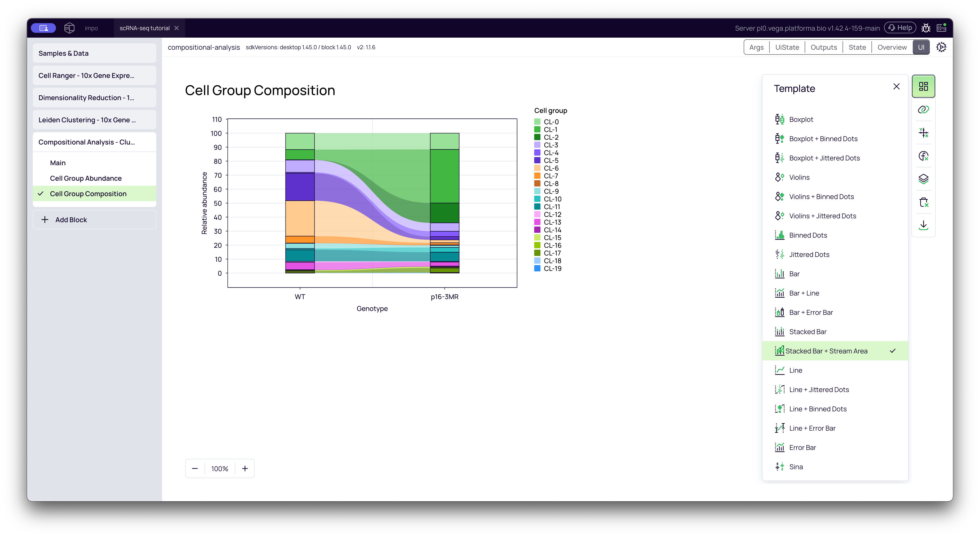This screenshot has width=980, height=537.
Task: Click the bug debug icon in header
Action: pos(926,28)
